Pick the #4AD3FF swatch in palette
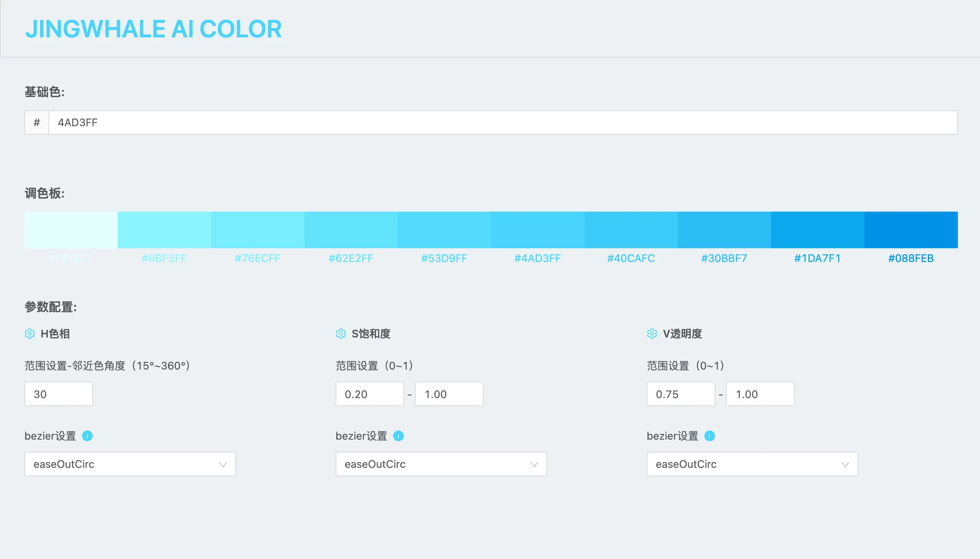Screen dimensions: 980x559 pos(537,230)
